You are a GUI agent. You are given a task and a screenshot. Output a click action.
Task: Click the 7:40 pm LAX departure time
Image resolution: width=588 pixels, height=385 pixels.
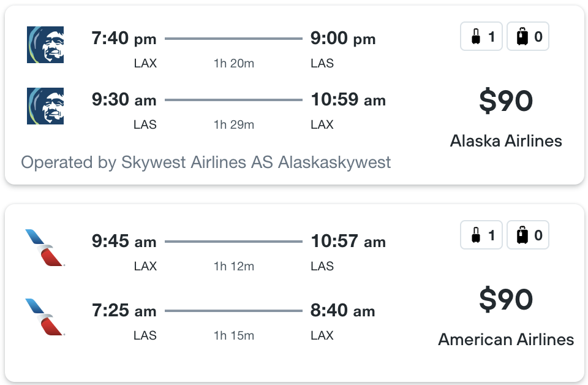coord(124,39)
